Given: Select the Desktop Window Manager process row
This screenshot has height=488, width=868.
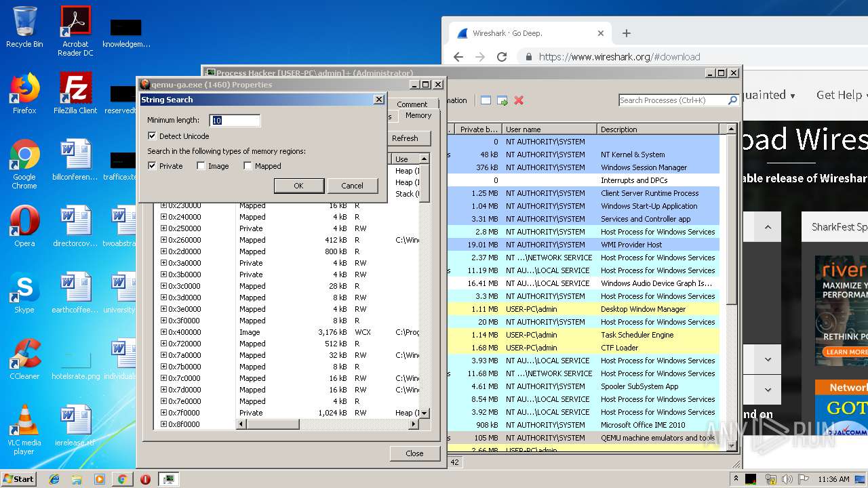Looking at the screenshot, I should [583, 309].
